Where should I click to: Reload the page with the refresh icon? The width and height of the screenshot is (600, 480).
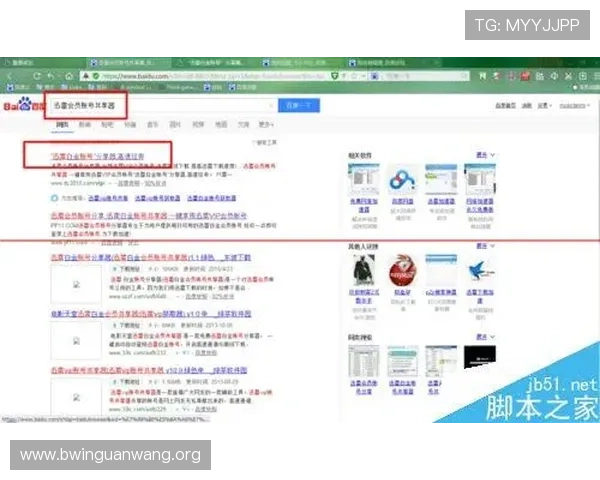pos(37,76)
